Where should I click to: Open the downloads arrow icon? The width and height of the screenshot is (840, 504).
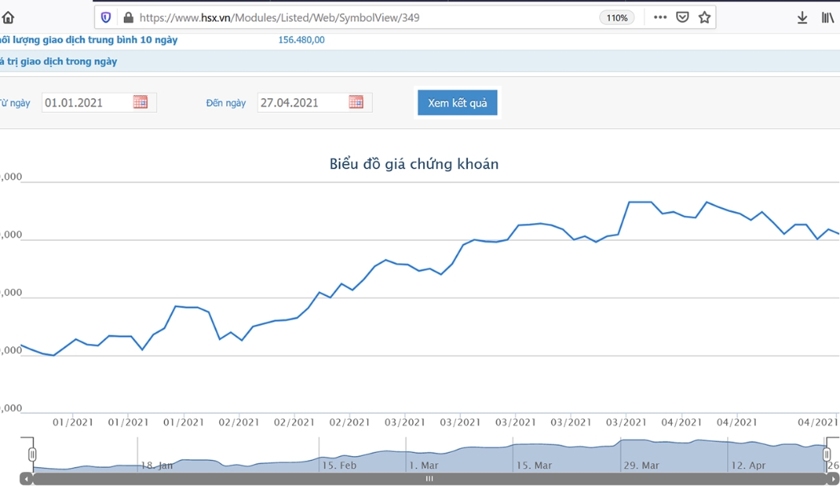[x=802, y=18]
